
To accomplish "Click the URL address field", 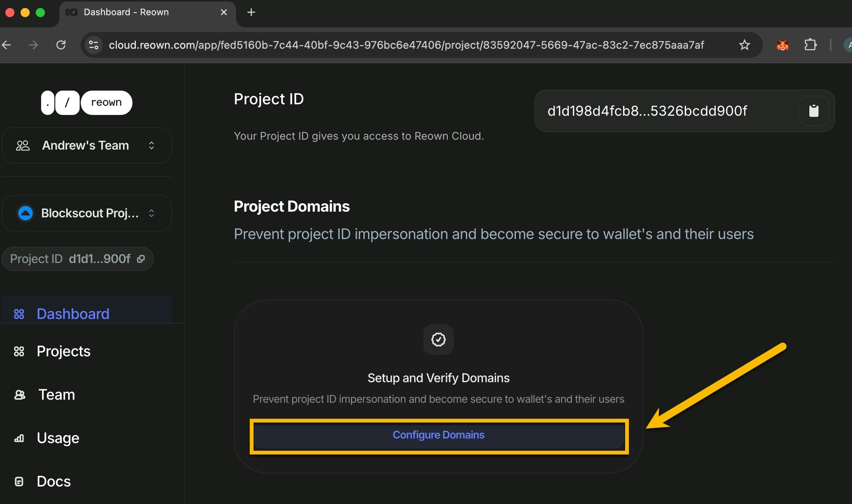I will coord(406,45).
